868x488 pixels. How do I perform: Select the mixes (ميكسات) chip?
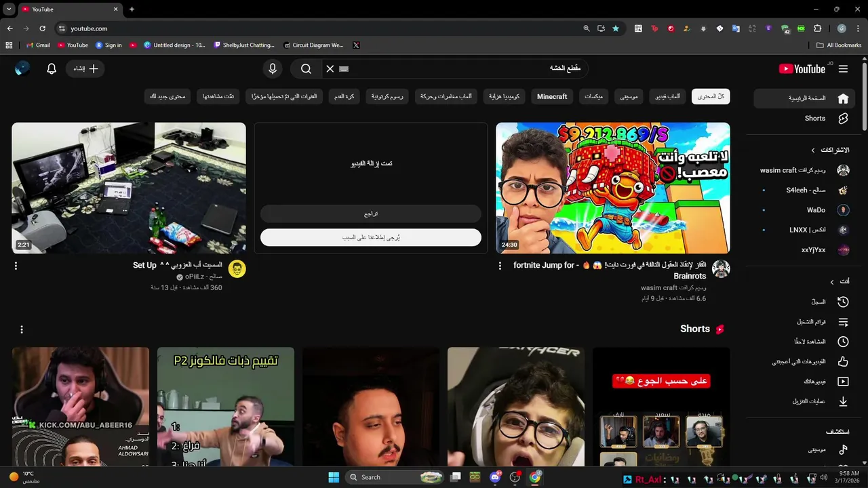pyautogui.click(x=593, y=97)
